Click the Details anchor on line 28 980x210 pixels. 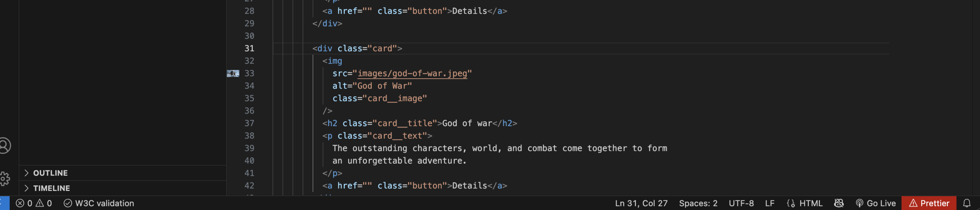tap(415, 11)
